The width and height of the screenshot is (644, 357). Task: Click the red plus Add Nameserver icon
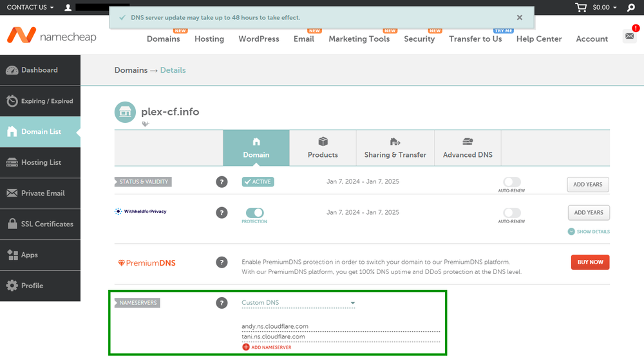[x=245, y=347]
